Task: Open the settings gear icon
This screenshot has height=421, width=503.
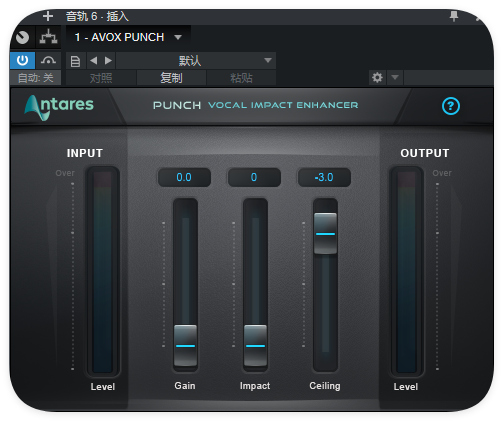Action: [x=377, y=78]
